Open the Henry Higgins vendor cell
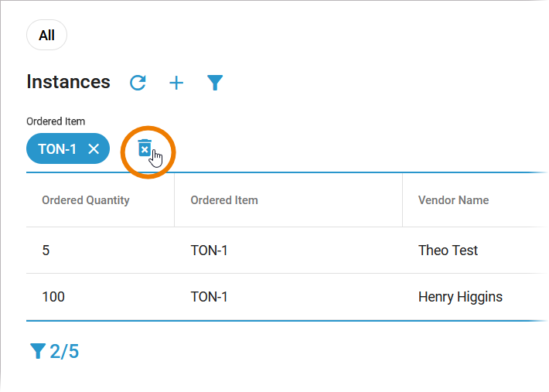This screenshot has width=549, height=392. coord(460,297)
